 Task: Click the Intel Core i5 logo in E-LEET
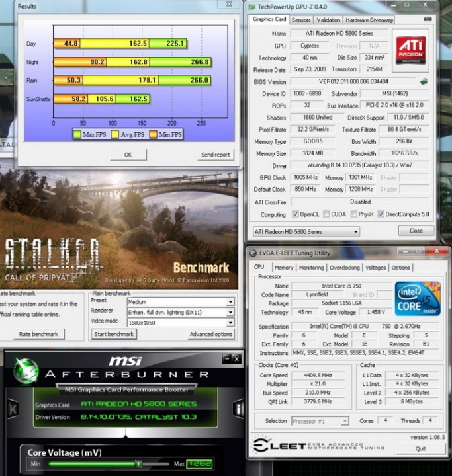(x=418, y=298)
